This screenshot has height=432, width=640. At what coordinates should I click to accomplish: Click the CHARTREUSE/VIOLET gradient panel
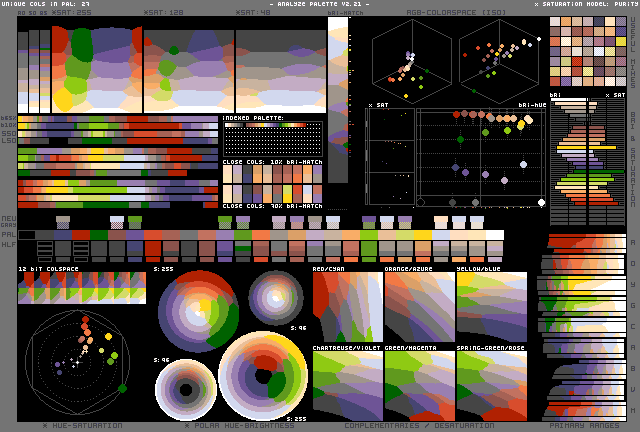pyautogui.click(x=346, y=385)
